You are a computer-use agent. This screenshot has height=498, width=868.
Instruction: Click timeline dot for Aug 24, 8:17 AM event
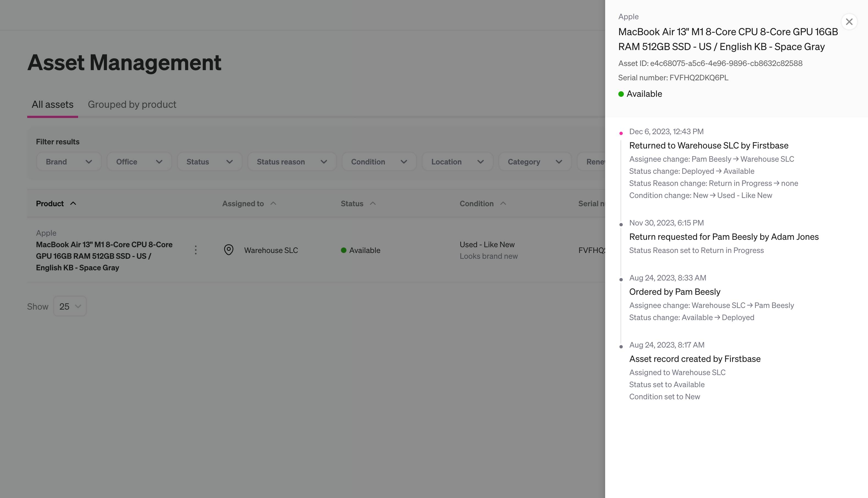[621, 347]
